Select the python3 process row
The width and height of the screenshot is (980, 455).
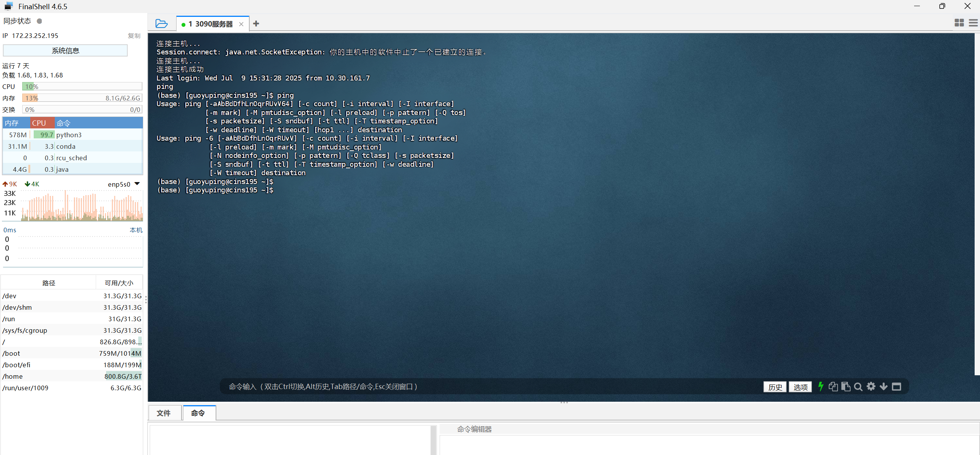(x=72, y=135)
